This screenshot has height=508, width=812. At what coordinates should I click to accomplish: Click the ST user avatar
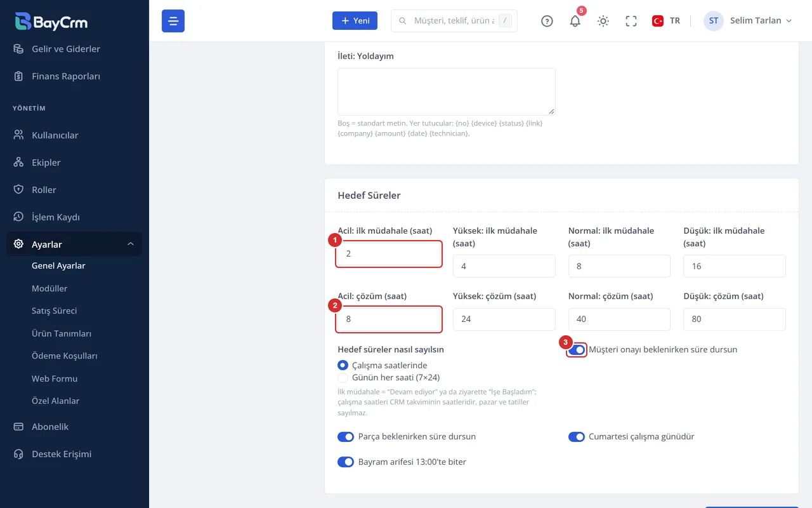click(x=714, y=21)
